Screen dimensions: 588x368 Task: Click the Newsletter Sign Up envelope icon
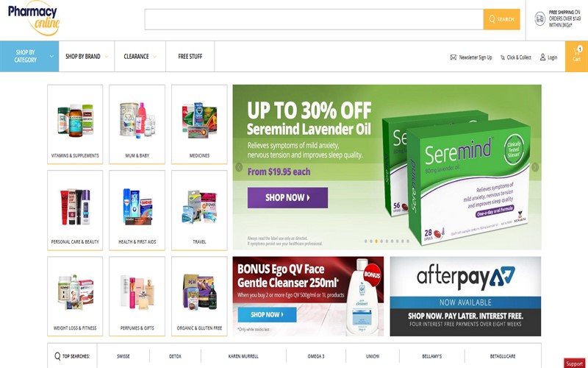coord(453,57)
